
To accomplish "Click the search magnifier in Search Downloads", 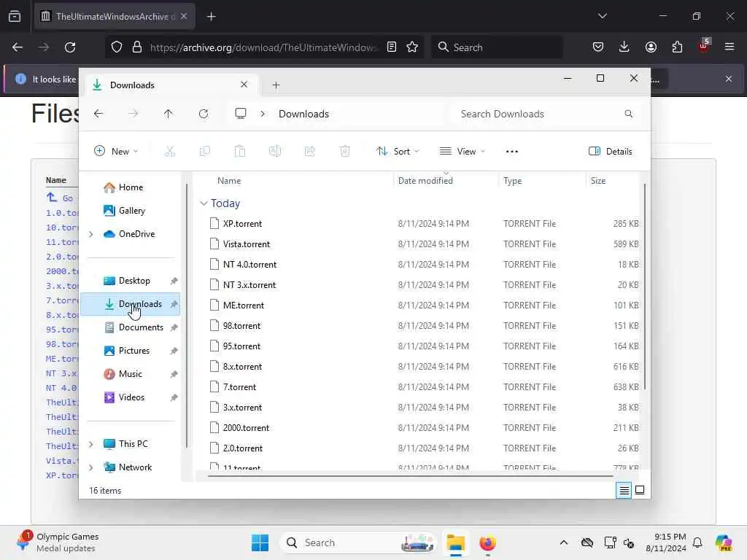I will [x=628, y=114].
